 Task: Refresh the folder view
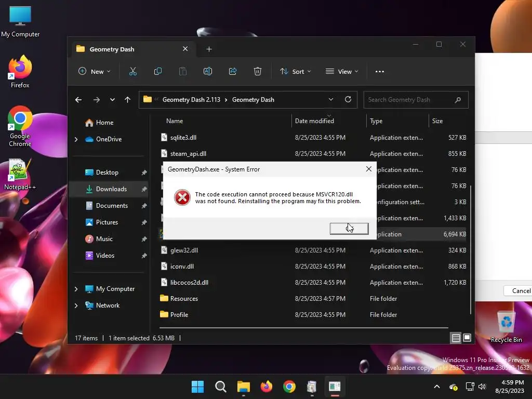(348, 99)
